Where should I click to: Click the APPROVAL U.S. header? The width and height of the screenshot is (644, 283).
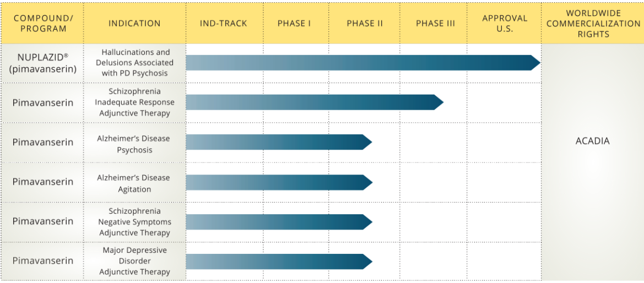coord(505,23)
